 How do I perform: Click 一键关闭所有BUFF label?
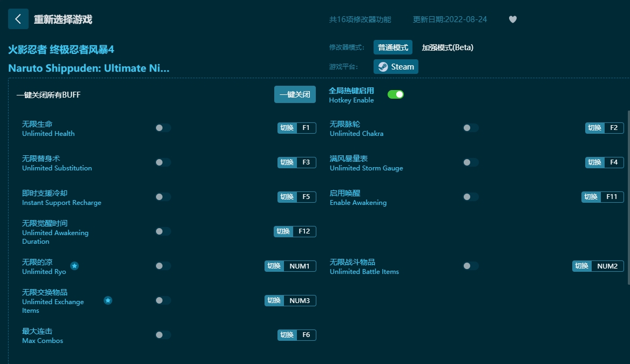[48, 95]
